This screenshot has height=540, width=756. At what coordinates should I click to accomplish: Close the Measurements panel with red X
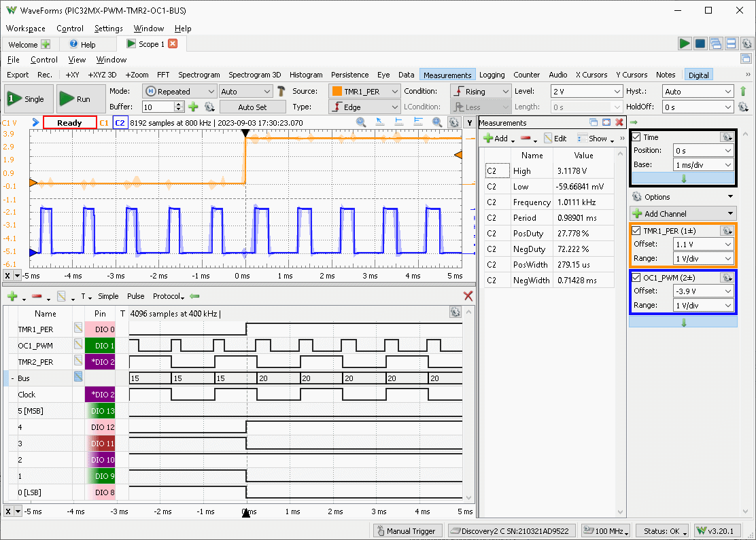tap(619, 122)
